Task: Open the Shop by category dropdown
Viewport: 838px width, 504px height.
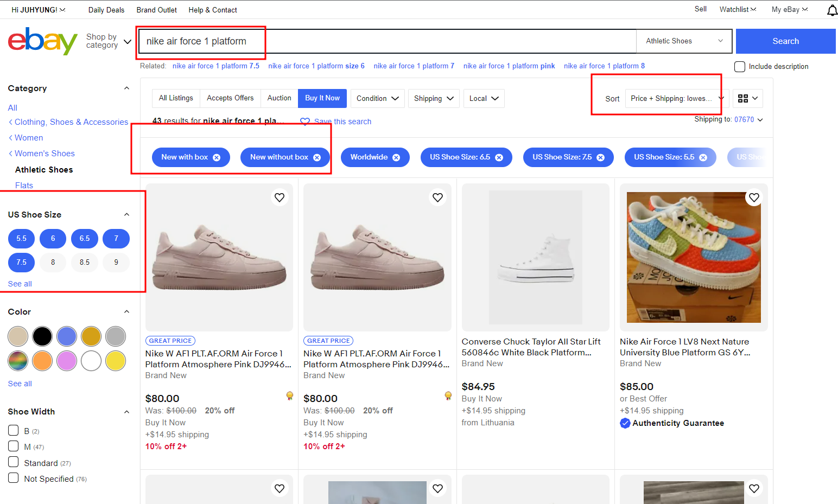Action: click(109, 41)
